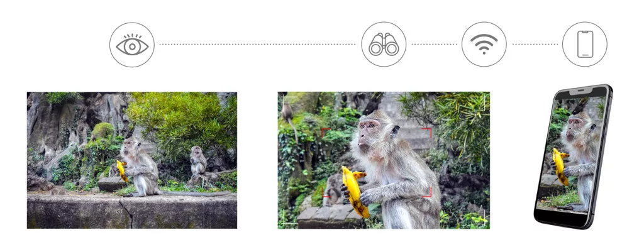The height and width of the screenshot is (252, 644).
Task: Open the zoomed-in monkey photo
Action: coord(384,160)
